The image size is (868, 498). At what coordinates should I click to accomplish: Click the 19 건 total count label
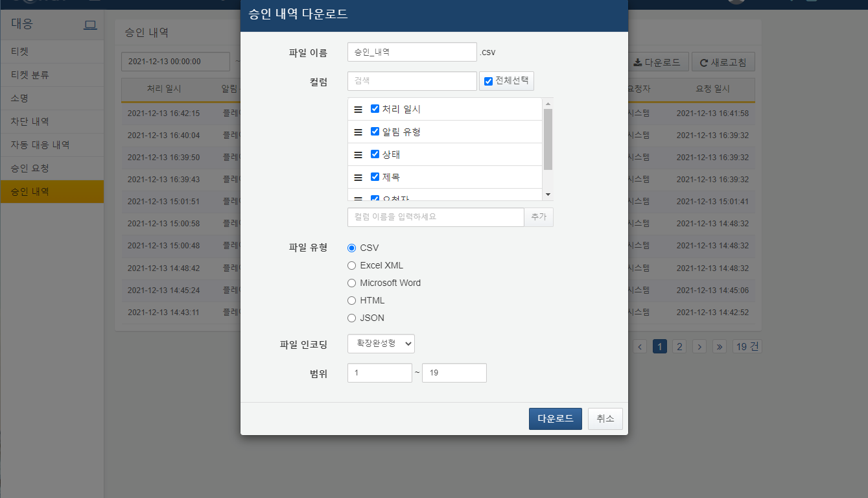tap(747, 346)
